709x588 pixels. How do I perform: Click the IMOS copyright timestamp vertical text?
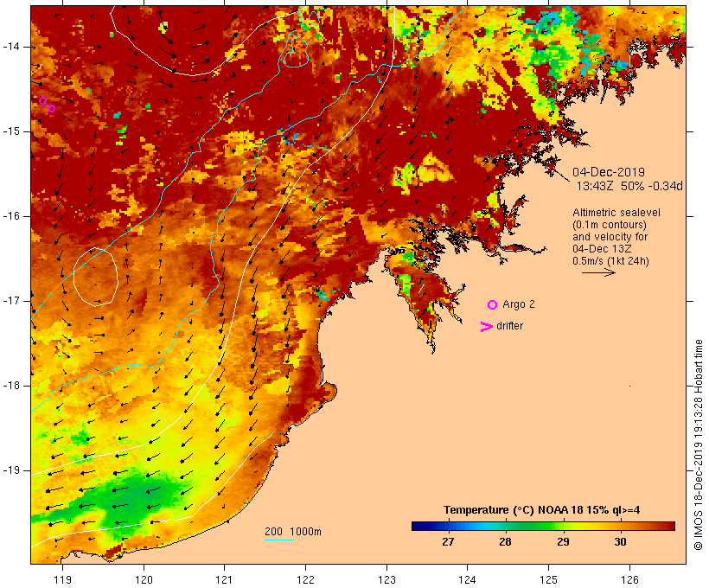pos(698,444)
